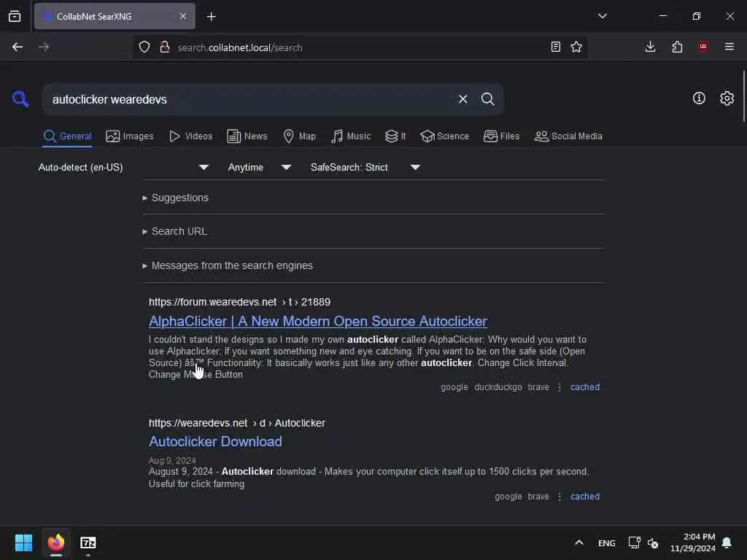This screenshot has height=560, width=747.
Task: Close the CollabNet SearXNG tab
Action: point(183,17)
